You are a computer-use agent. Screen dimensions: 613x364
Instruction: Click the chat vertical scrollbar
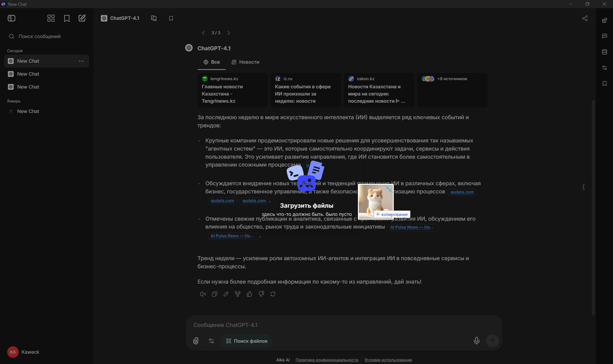593,207
